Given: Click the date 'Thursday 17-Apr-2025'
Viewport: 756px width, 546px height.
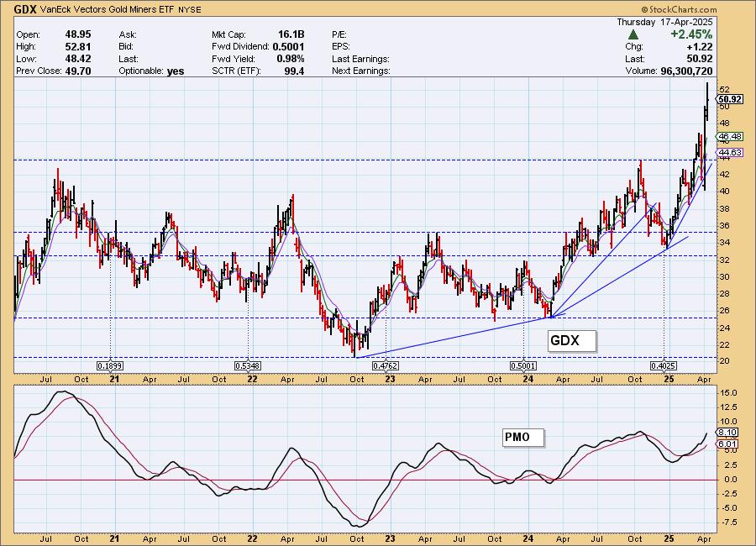Looking at the screenshot, I should click(664, 22).
